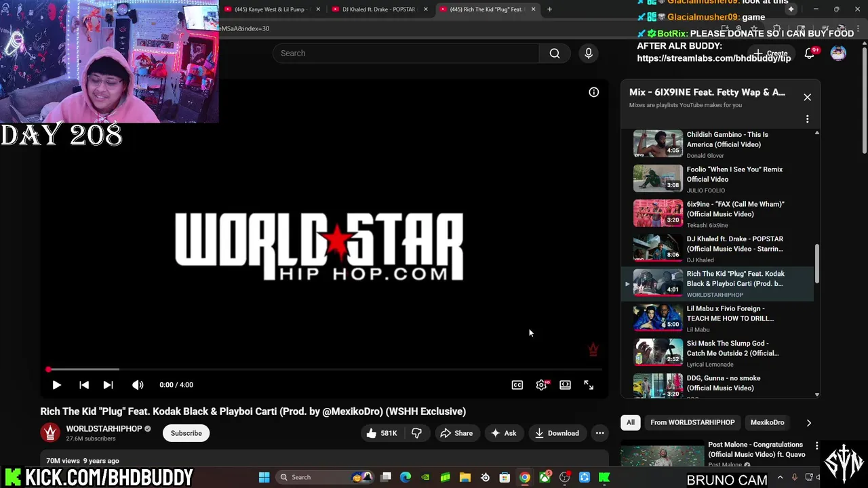Open options for Post Malone Congratulations video

(x=816, y=446)
